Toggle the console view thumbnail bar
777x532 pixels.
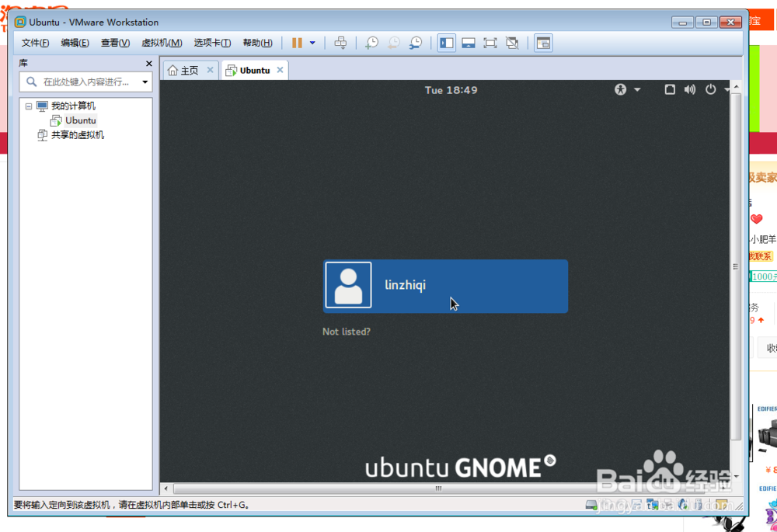click(x=469, y=43)
